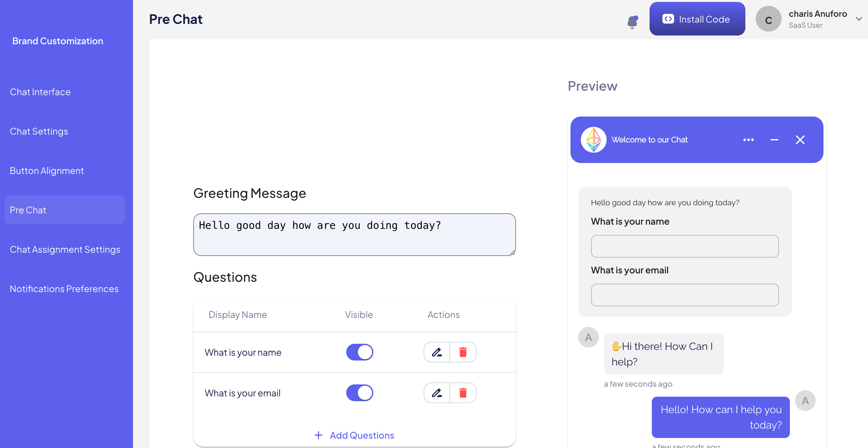Minimize the chat preview widget
Screen dimensions: 868x448
pyautogui.click(x=774, y=140)
